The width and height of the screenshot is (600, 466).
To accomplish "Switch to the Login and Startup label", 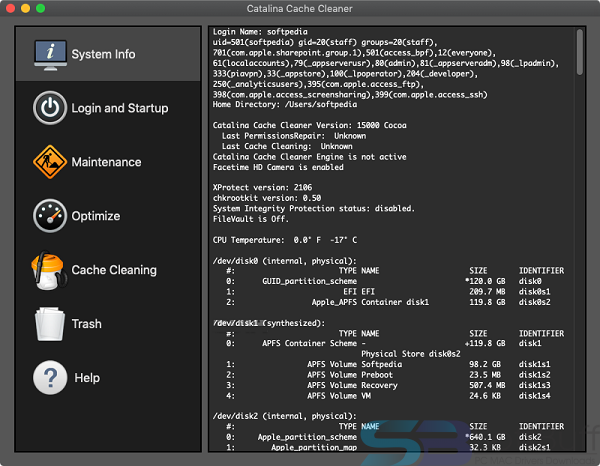I will [x=120, y=108].
